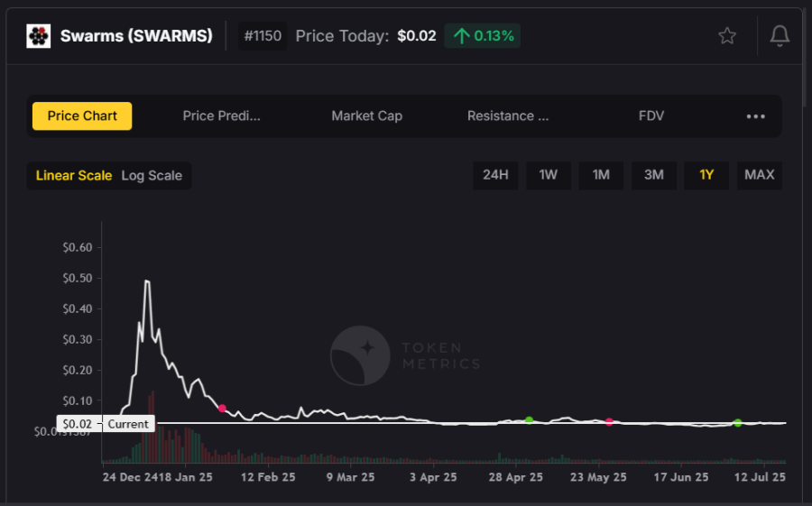812x506 pixels.
Task: Select the 1Y time range
Action: (x=706, y=175)
